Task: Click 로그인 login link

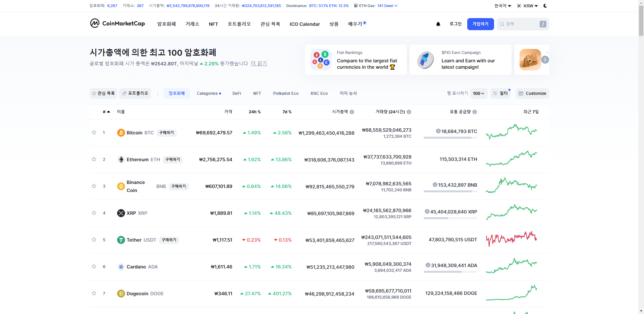Action: pos(455,24)
